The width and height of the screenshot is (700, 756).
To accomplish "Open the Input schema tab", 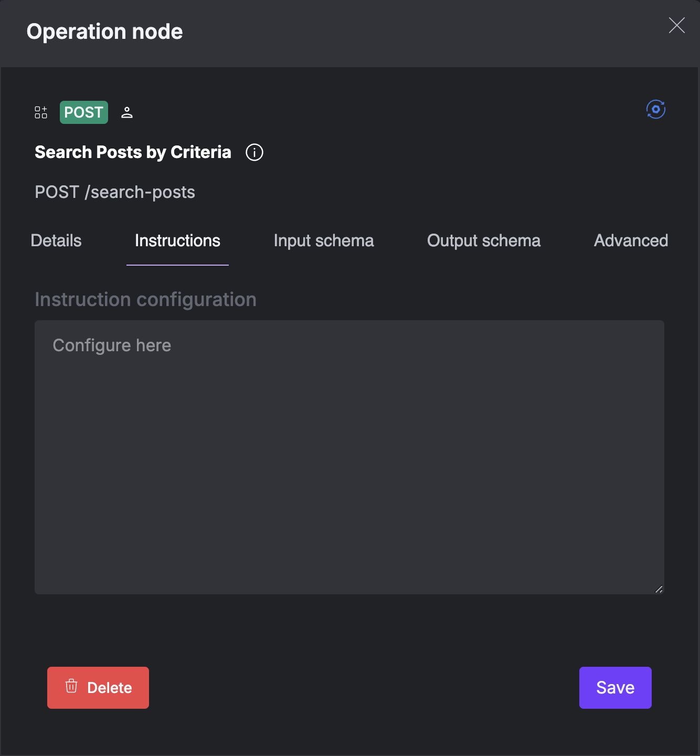I will (x=323, y=240).
